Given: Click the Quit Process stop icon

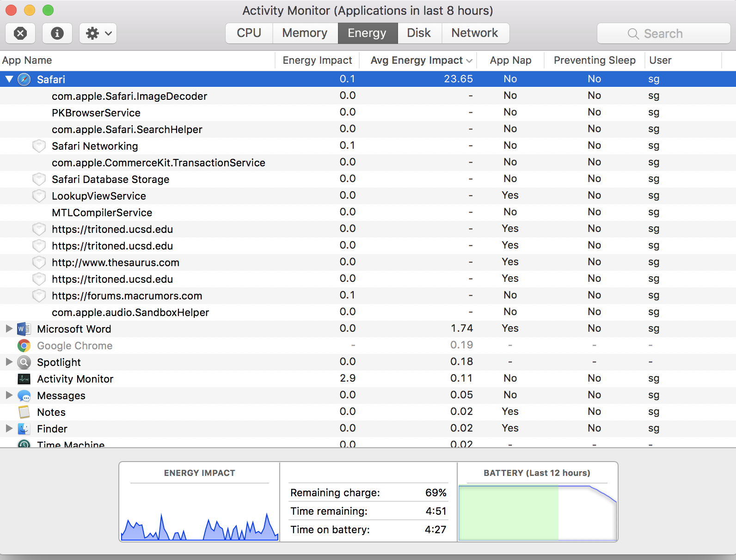Looking at the screenshot, I should pos(20,33).
